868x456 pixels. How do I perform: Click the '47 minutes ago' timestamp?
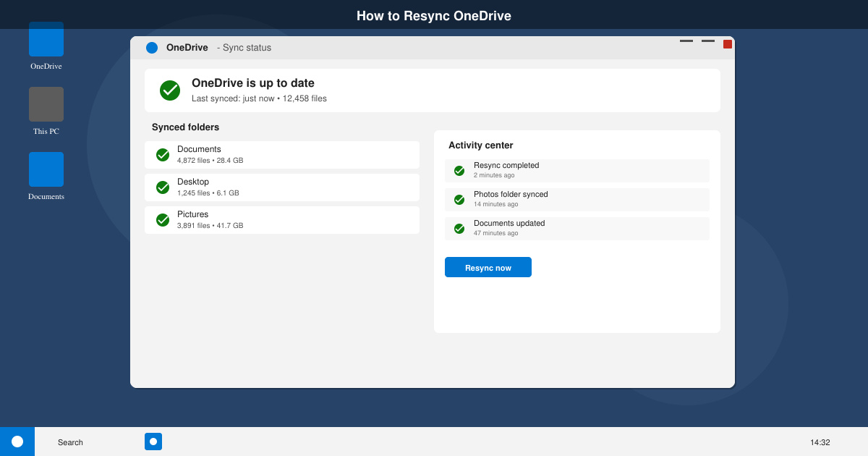click(x=496, y=233)
